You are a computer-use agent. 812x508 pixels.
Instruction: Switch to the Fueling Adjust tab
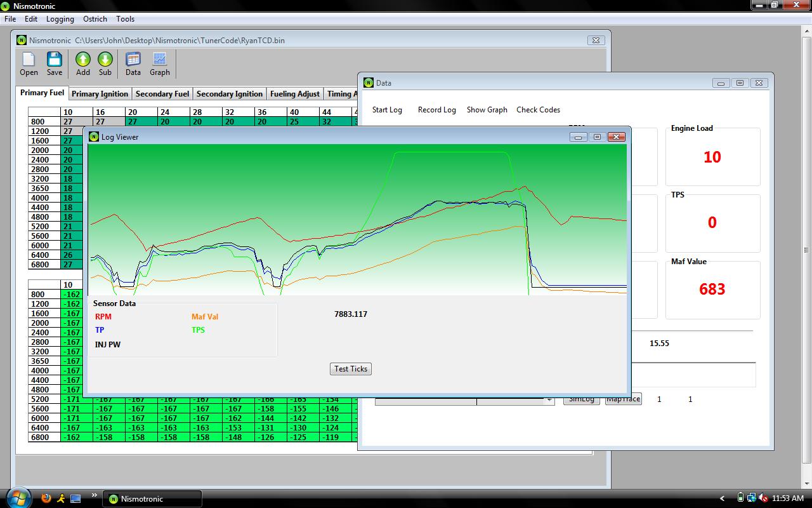[x=295, y=93]
